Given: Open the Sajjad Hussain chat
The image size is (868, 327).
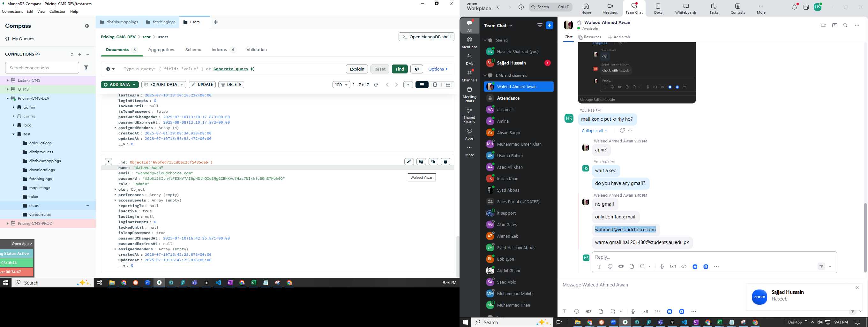Looking at the screenshot, I should (x=519, y=63).
